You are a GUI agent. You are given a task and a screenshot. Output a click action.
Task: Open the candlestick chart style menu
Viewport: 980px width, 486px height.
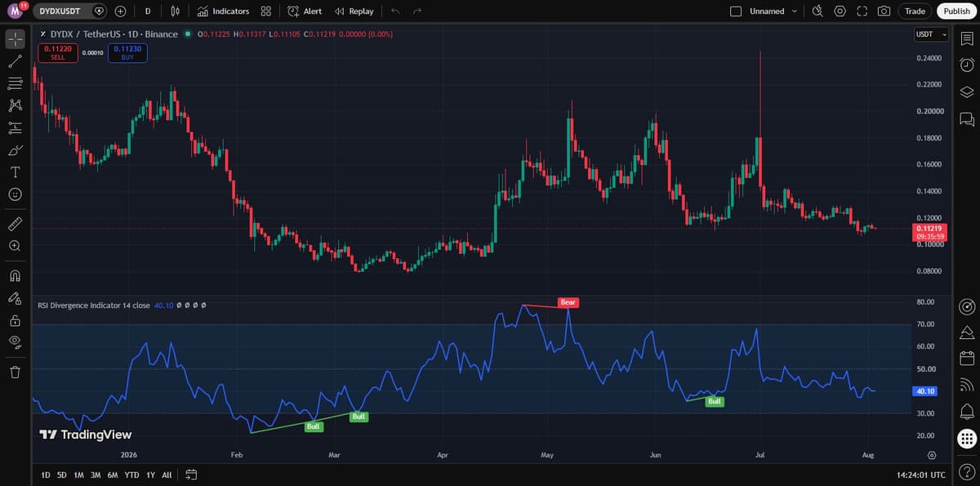click(x=176, y=11)
